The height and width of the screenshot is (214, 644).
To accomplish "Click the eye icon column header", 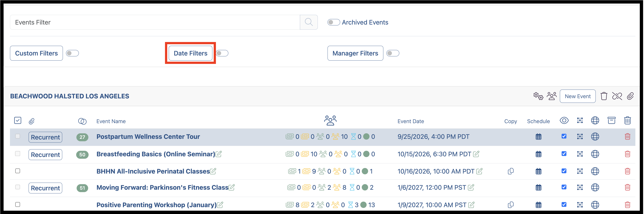I will 564,121.
